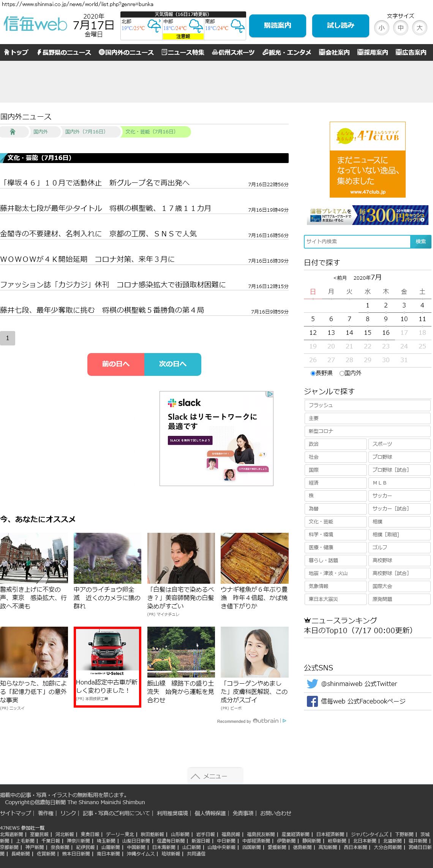The height and width of the screenshot is (868, 433).
Task: Go to previous month in calendar
Action: [x=340, y=278]
